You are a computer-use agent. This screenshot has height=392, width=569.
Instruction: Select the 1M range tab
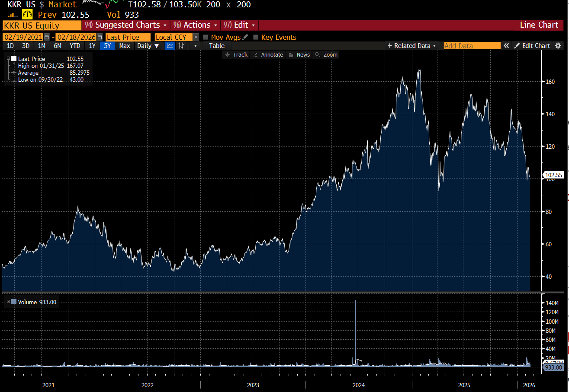point(42,46)
